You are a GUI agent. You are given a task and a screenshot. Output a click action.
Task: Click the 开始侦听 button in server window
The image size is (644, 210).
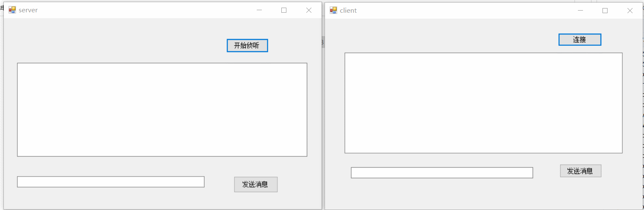point(247,45)
